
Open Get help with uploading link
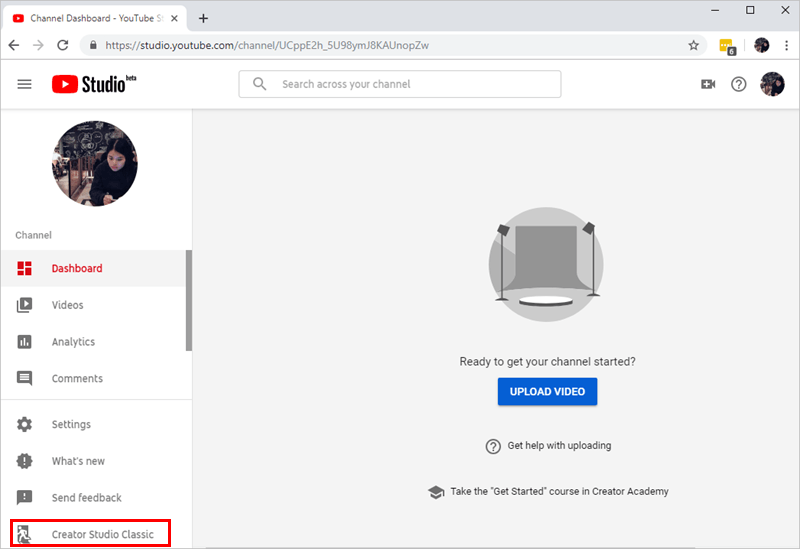coord(559,445)
